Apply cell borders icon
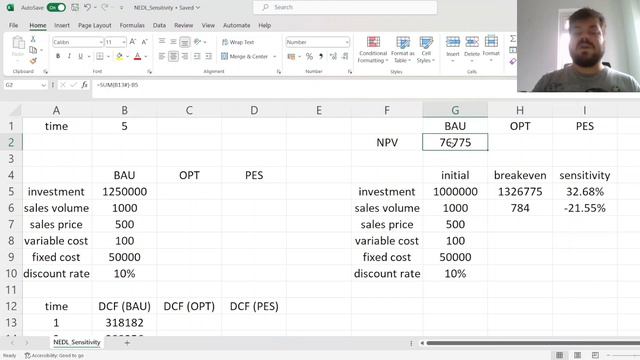Viewport: 640px width, 360px height. [100, 56]
